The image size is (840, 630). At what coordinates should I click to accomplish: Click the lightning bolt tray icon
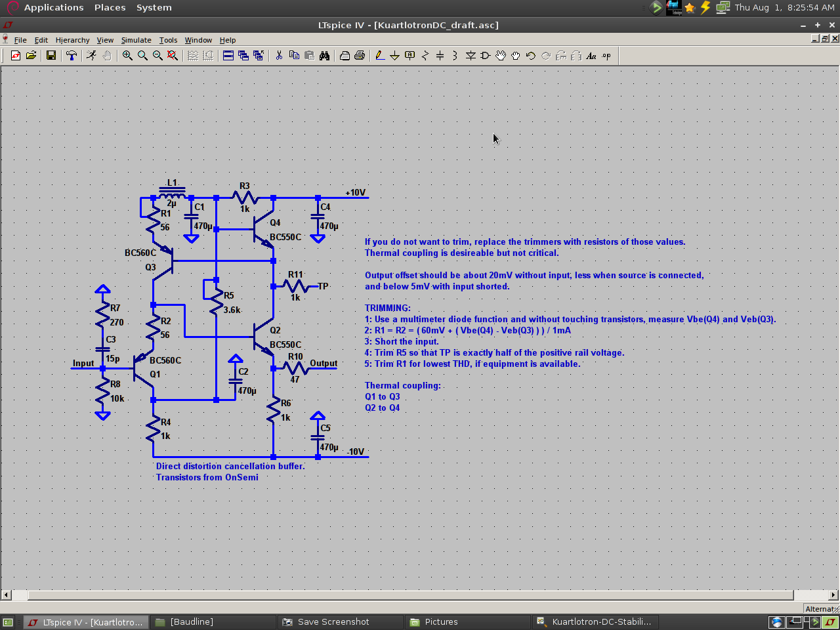point(705,8)
